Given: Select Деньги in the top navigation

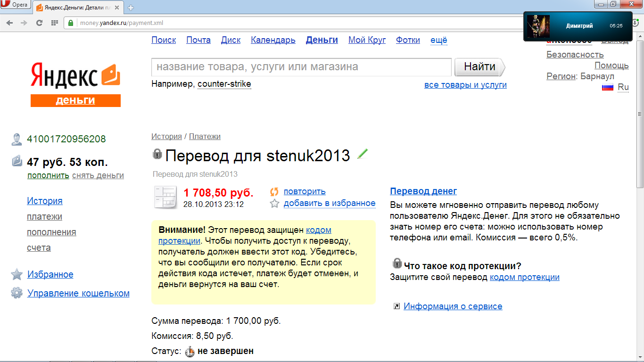Looking at the screenshot, I should pyautogui.click(x=322, y=40).
